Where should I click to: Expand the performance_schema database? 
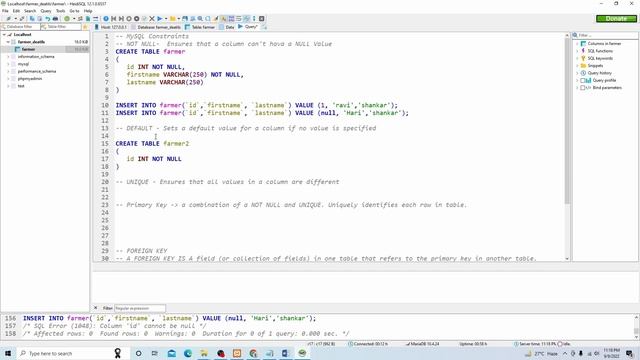coord(8,71)
